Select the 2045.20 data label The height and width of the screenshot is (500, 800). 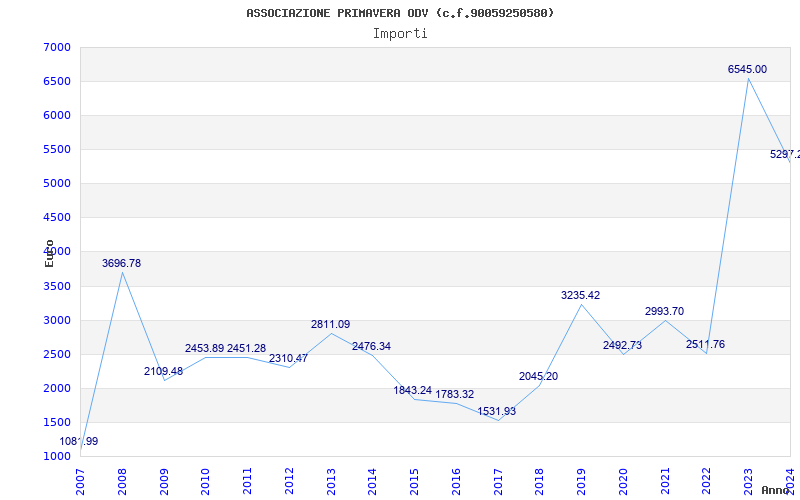(538, 377)
